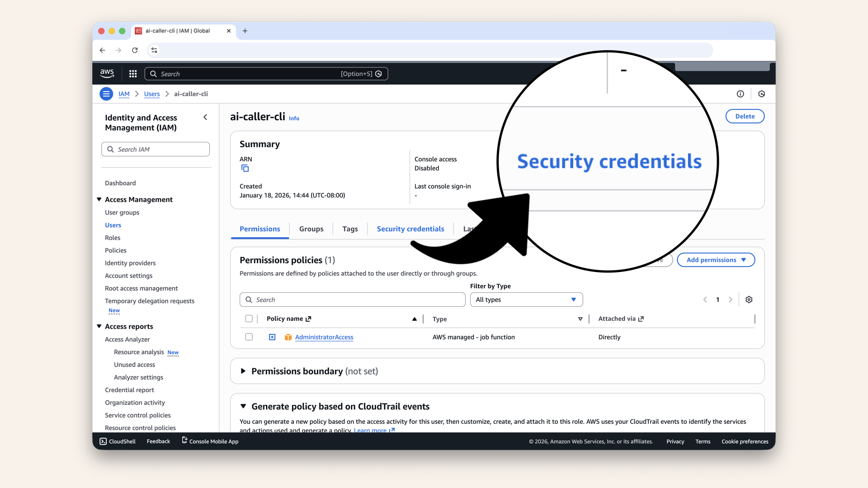Switch to the Groups tab
Viewport: 868px width, 488px height.
click(311, 229)
